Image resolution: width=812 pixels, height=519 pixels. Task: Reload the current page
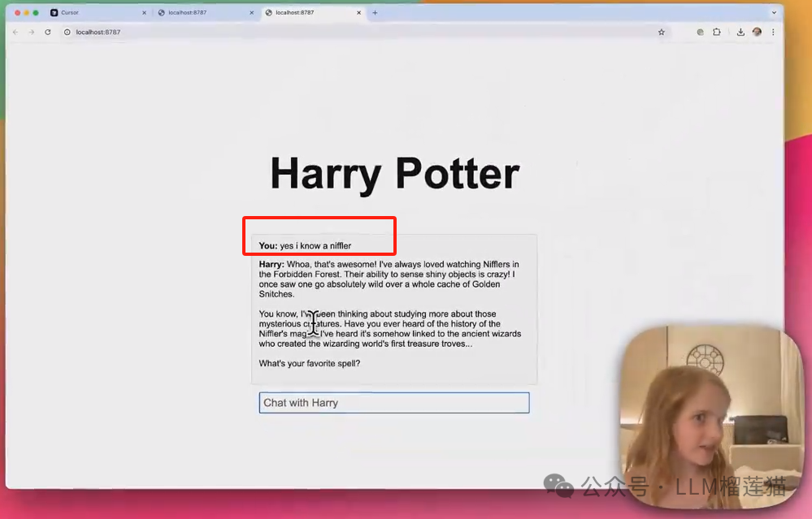[48, 32]
